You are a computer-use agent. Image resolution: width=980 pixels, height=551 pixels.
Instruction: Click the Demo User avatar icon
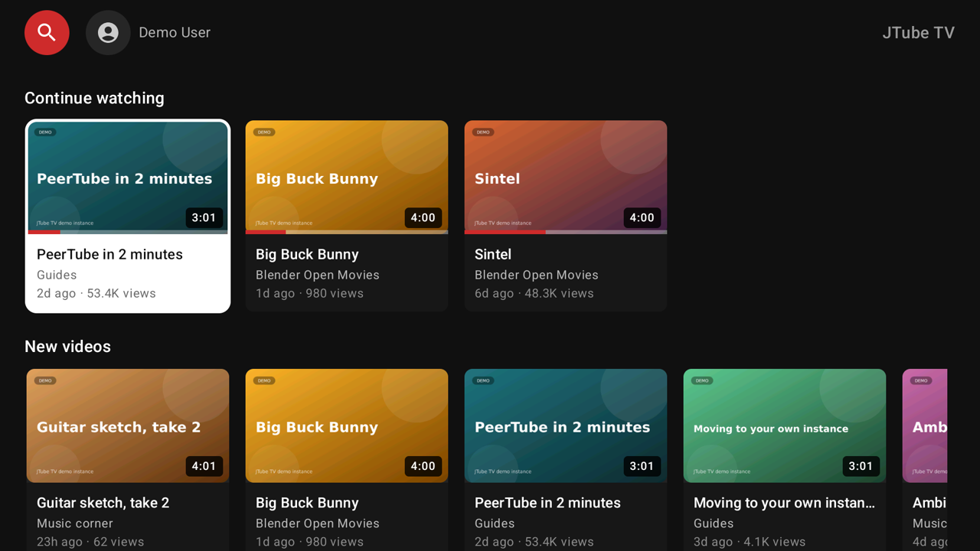(x=108, y=32)
